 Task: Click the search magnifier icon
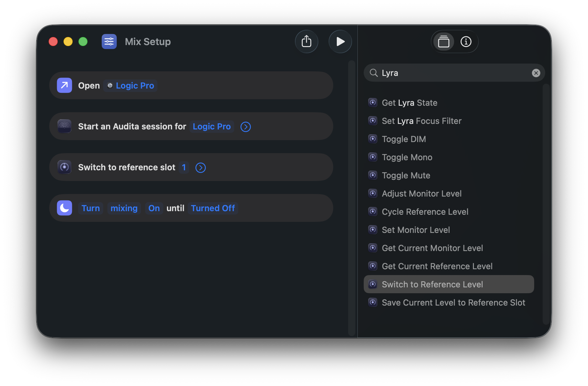(x=374, y=73)
